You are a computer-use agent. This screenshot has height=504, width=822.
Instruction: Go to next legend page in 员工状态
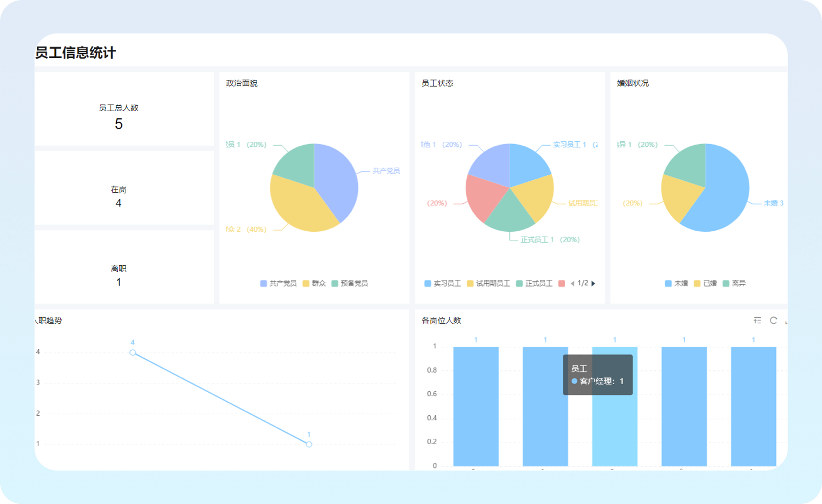coord(593,283)
